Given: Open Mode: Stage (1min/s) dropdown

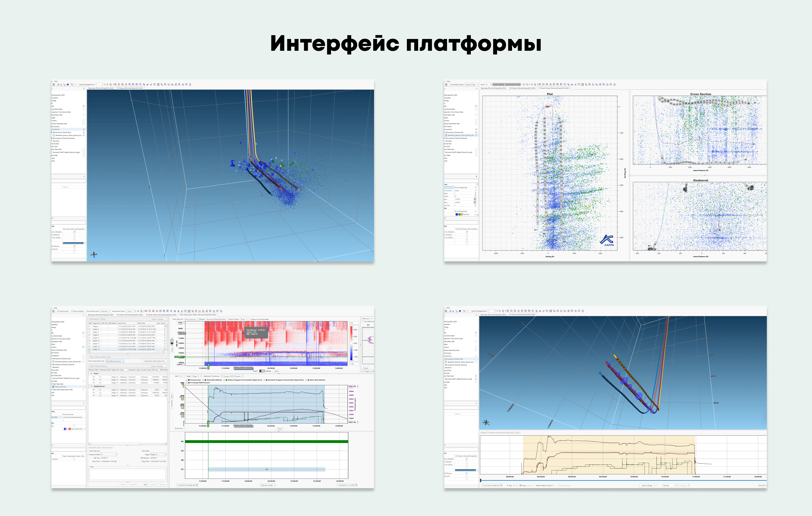Looking at the screenshot, I should coord(545,485).
